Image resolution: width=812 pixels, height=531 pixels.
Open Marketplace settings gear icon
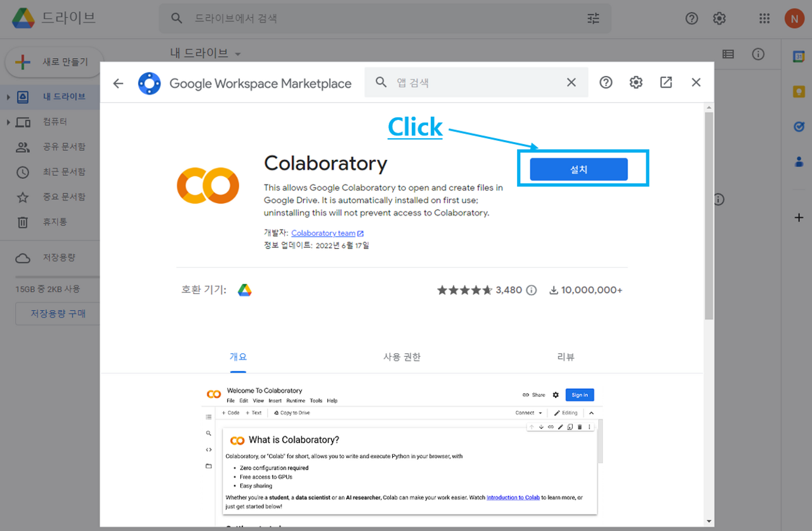click(x=636, y=82)
